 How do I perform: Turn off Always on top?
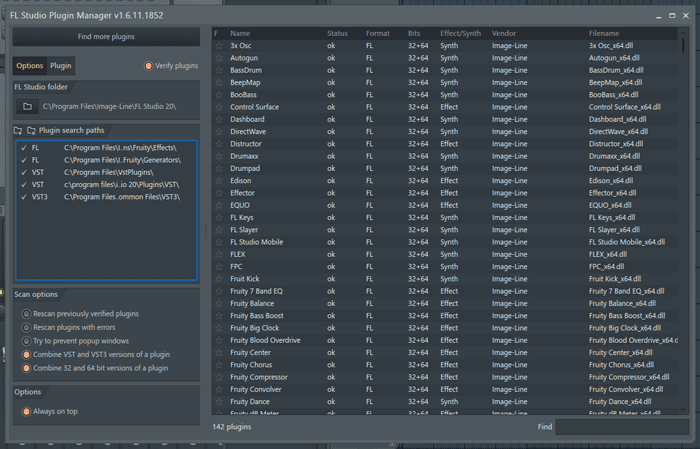coord(26,412)
